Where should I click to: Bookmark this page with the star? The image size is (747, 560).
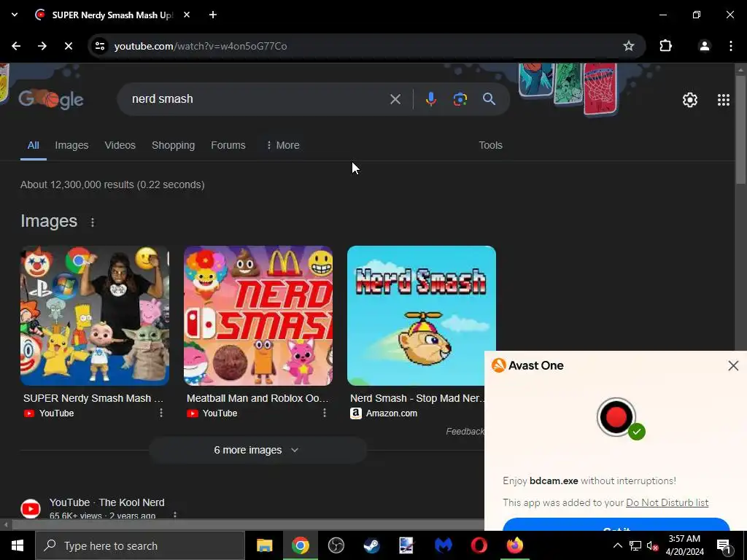(629, 46)
